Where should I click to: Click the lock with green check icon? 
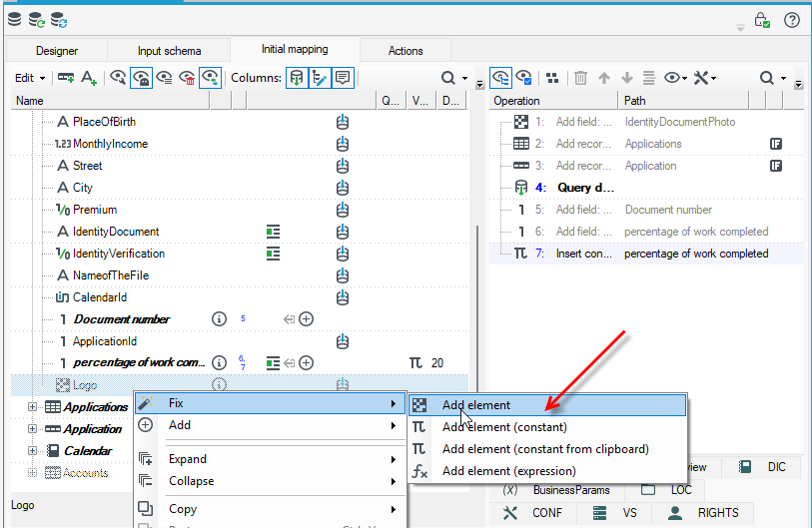pos(761,20)
